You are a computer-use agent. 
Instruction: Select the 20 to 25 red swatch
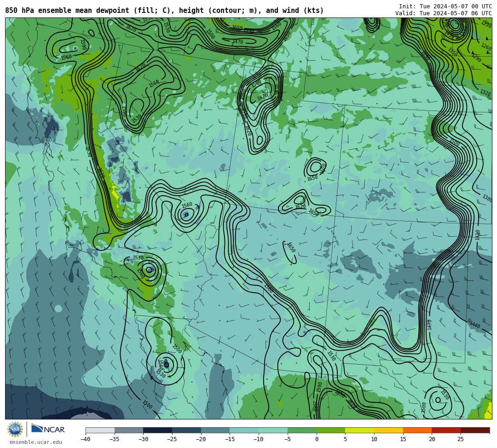click(446, 430)
